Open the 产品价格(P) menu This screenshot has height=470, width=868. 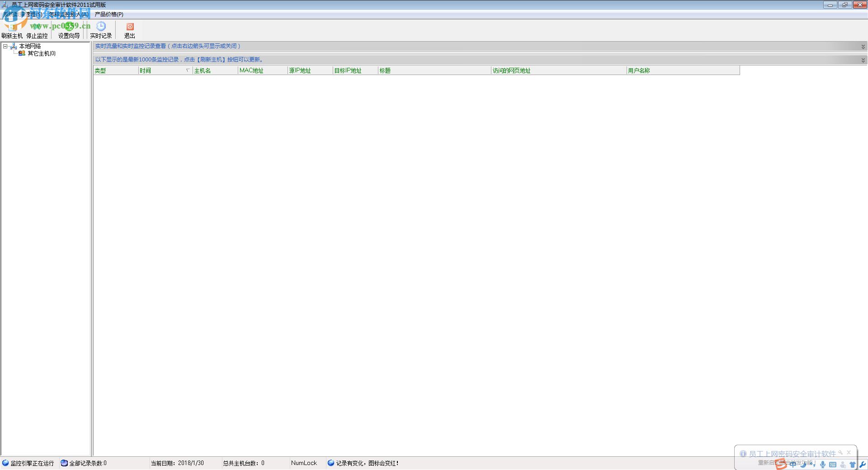pyautogui.click(x=109, y=14)
